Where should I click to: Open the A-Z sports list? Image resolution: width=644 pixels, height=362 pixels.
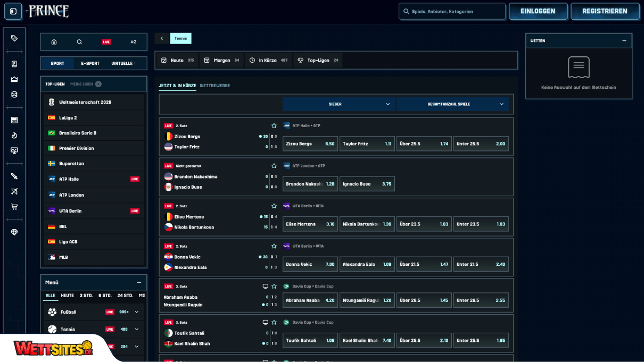point(133,41)
